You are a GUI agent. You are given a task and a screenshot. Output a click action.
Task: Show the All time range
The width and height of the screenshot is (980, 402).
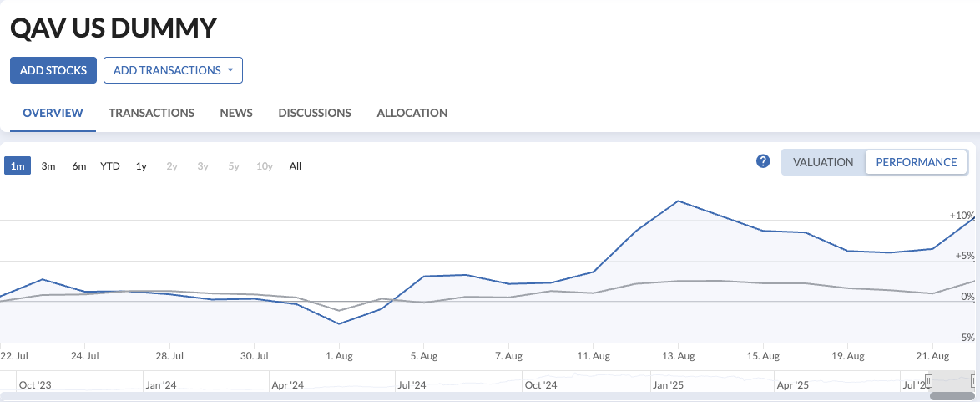click(x=296, y=166)
